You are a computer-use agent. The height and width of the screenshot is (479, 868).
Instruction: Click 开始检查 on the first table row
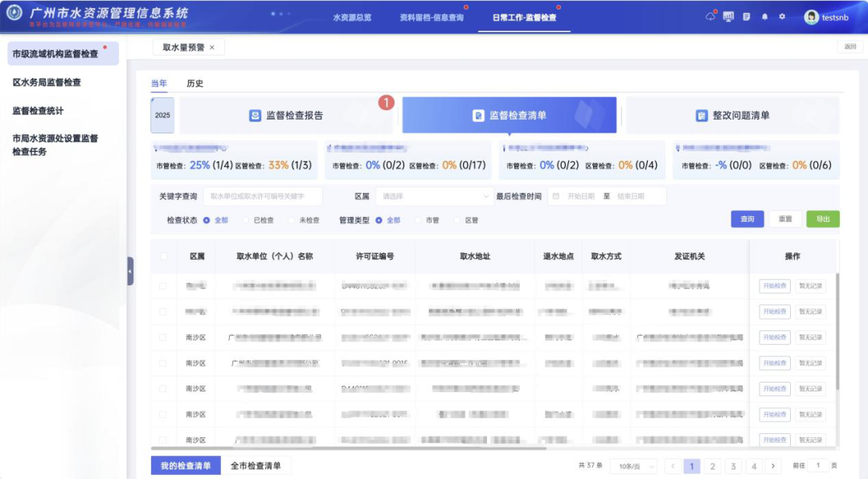pos(775,286)
